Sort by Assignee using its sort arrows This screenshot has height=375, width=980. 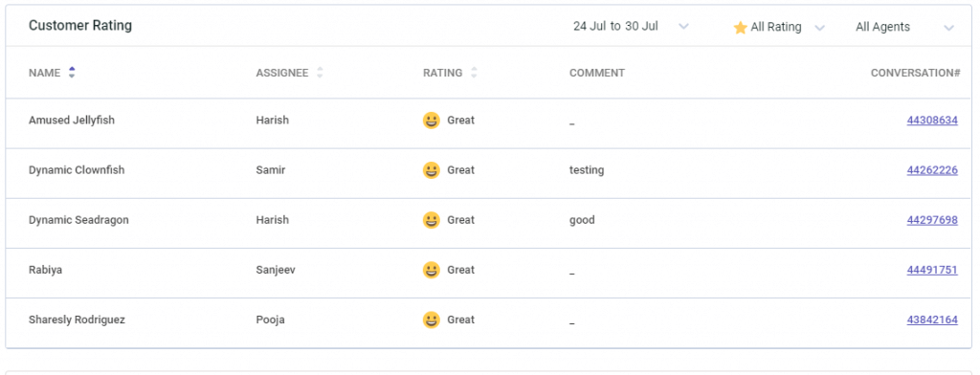point(320,73)
